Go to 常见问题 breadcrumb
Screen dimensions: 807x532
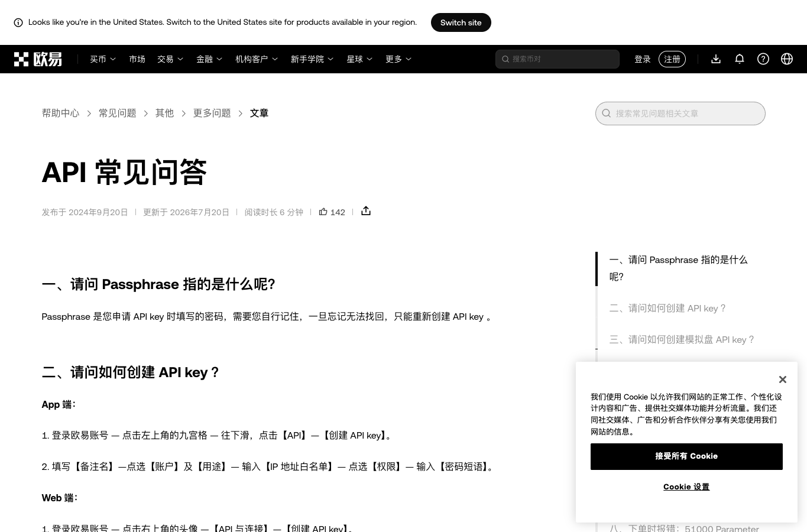click(117, 113)
